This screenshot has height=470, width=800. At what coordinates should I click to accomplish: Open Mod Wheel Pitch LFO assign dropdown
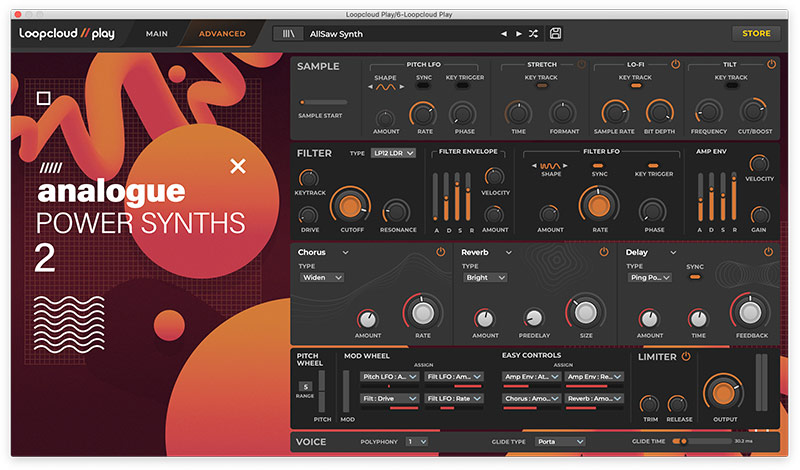pyautogui.click(x=389, y=377)
